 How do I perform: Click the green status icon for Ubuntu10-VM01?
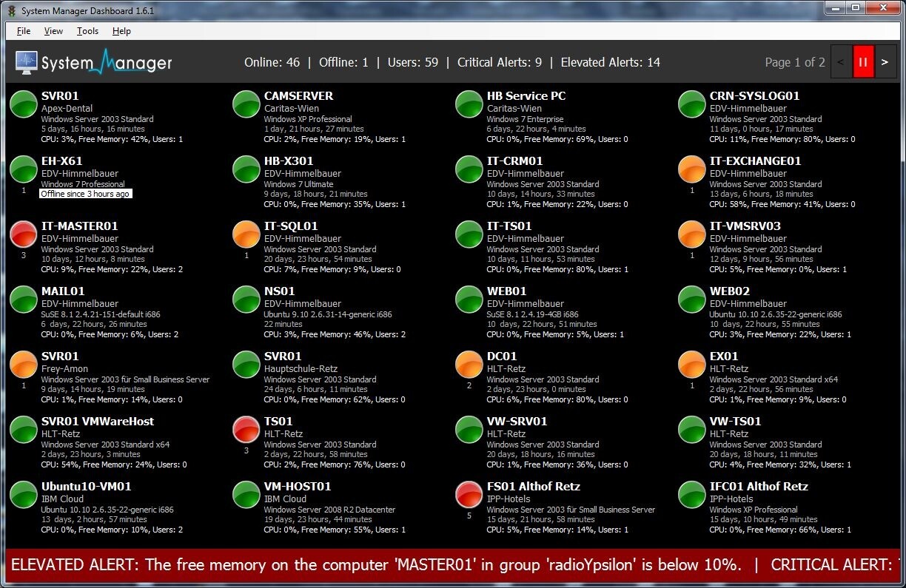(x=24, y=495)
